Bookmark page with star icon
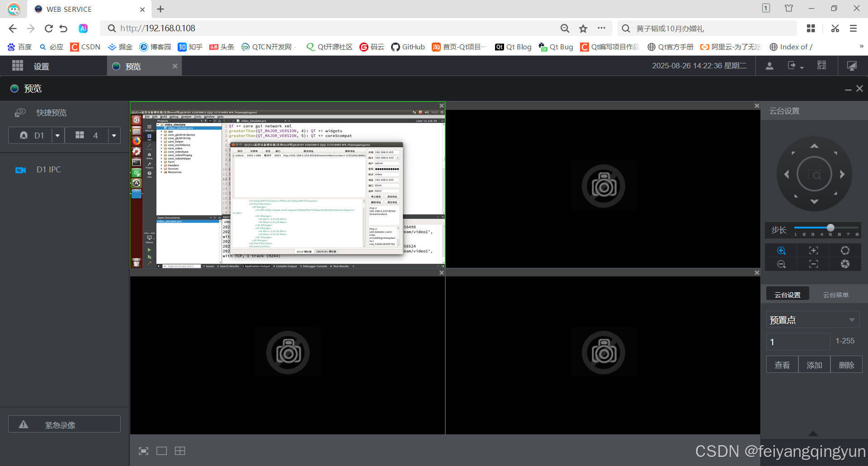 click(583, 29)
